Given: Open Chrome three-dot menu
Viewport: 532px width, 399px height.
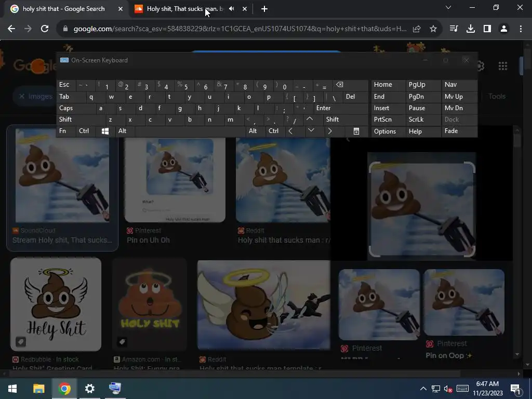Looking at the screenshot, I should 521,29.
